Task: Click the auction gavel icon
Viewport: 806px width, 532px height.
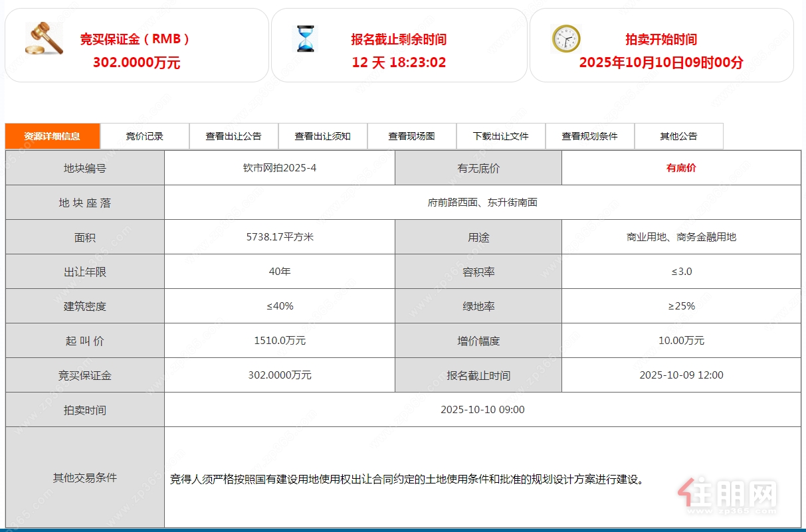Action: tap(44, 39)
